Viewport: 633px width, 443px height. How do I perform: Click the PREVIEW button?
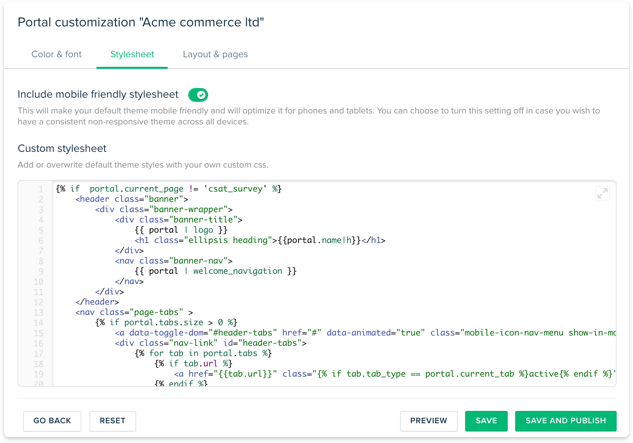(429, 421)
